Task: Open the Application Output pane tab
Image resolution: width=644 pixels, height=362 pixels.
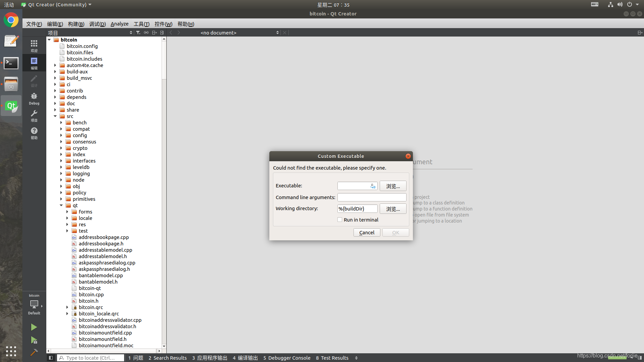Action: tap(210, 358)
